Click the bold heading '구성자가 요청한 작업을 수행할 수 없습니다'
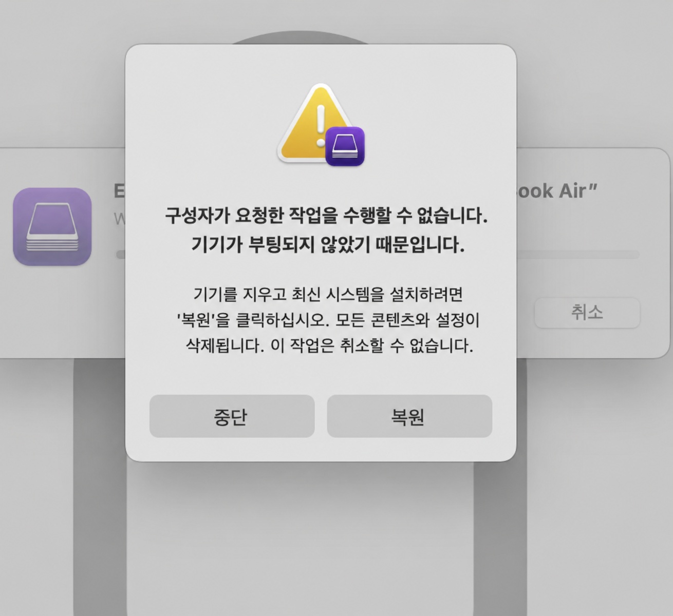The image size is (673, 616). coord(326,216)
